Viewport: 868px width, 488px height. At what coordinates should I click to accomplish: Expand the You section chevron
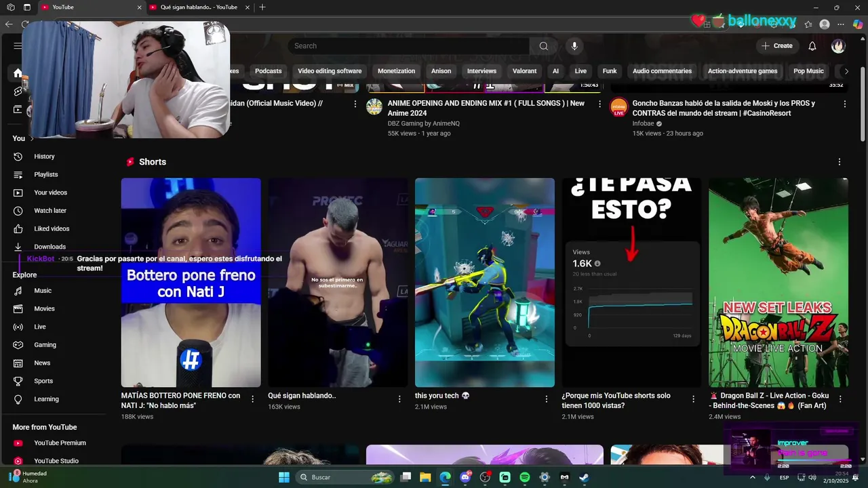click(31, 139)
